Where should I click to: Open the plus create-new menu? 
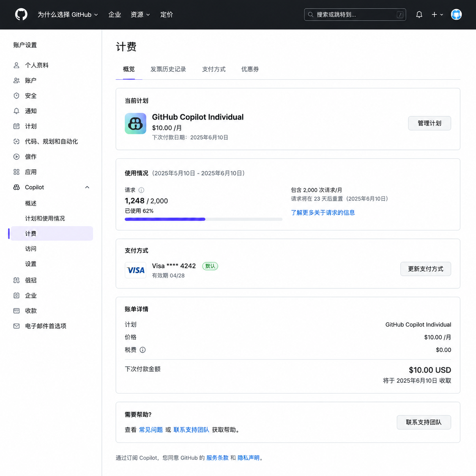[437, 14]
